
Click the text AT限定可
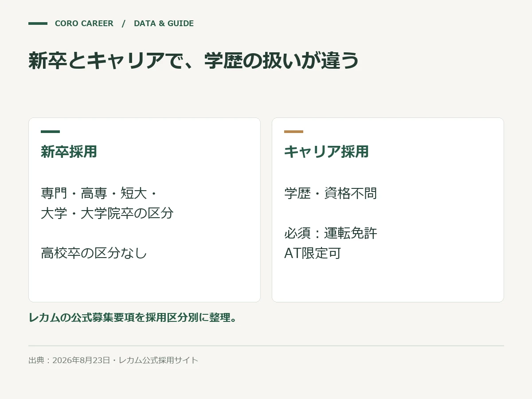coord(313,253)
